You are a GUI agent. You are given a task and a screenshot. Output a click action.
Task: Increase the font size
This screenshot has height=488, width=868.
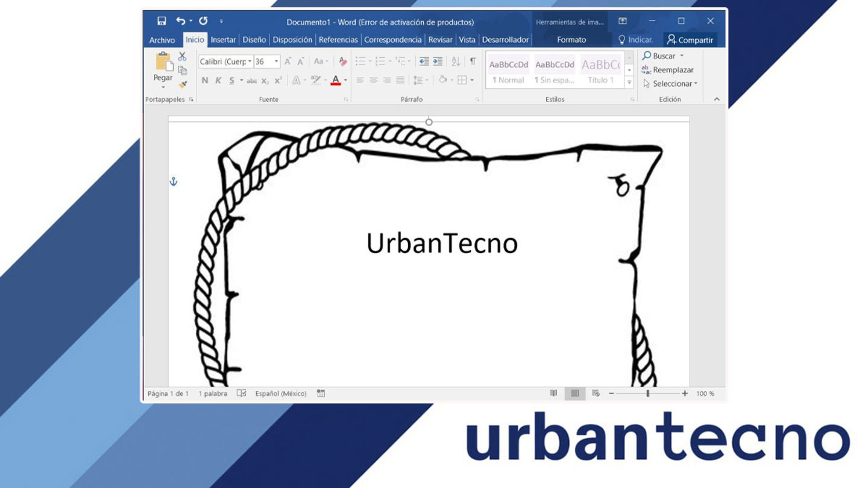click(288, 61)
